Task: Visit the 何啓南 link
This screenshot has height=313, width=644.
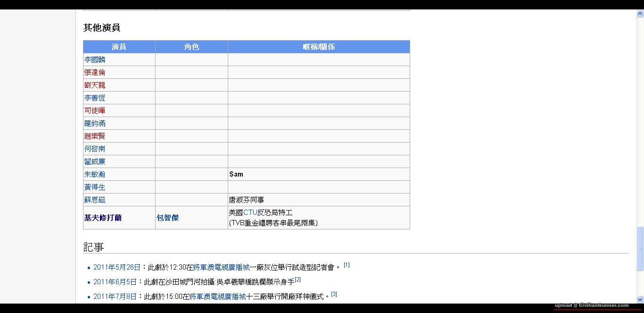Action: pos(95,149)
